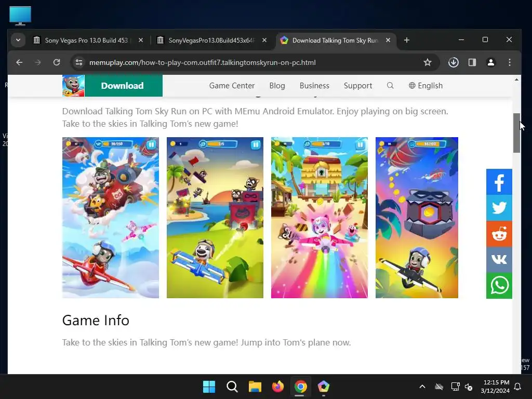
Task: Click the Chrome taskbar icon
Action: 301,387
